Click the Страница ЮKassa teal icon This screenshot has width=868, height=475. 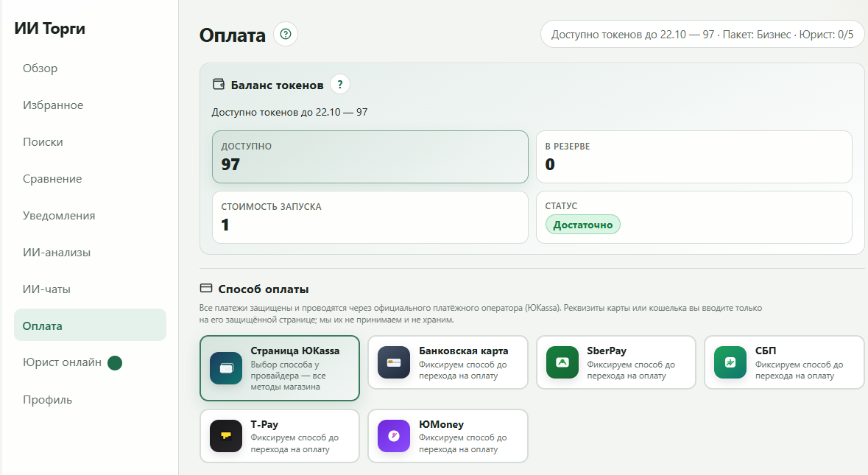[x=226, y=368]
